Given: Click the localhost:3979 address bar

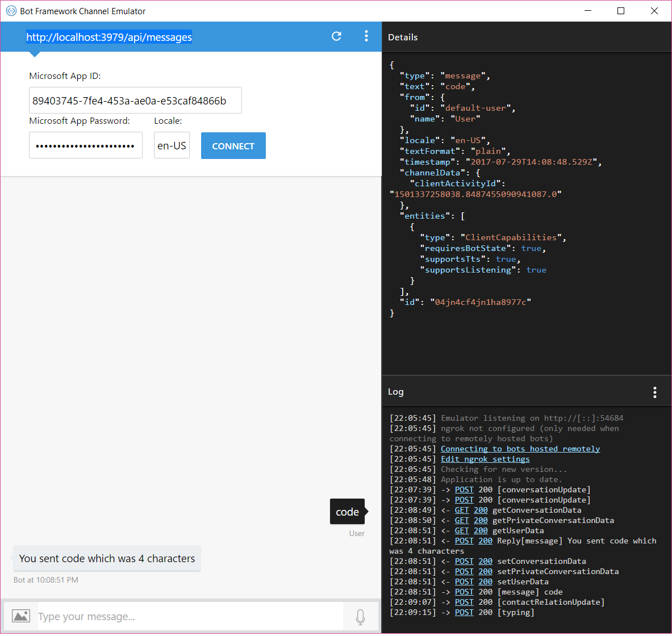Looking at the screenshot, I should click(109, 37).
